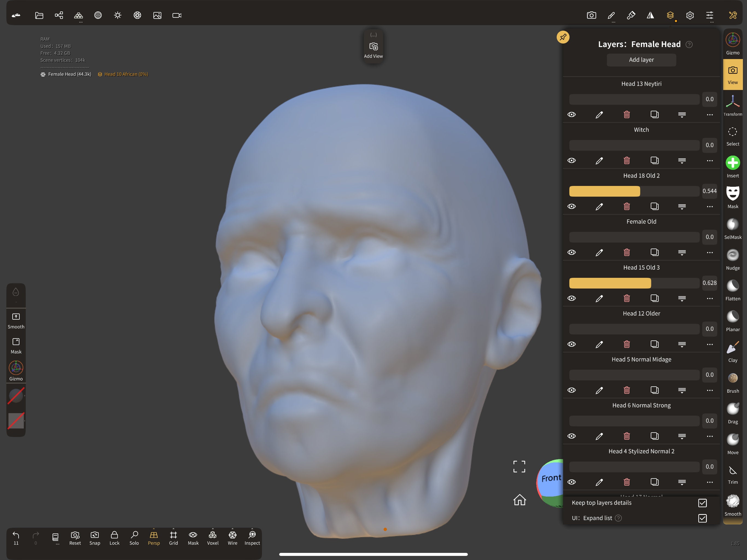Open more options for Head 15 Old 3

[x=709, y=298]
